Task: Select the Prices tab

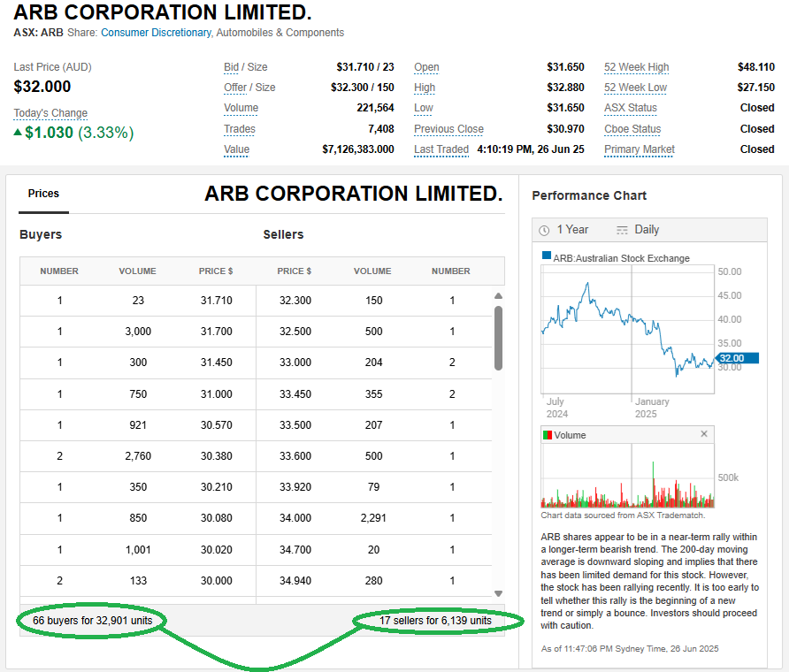Action: pos(43,194)
